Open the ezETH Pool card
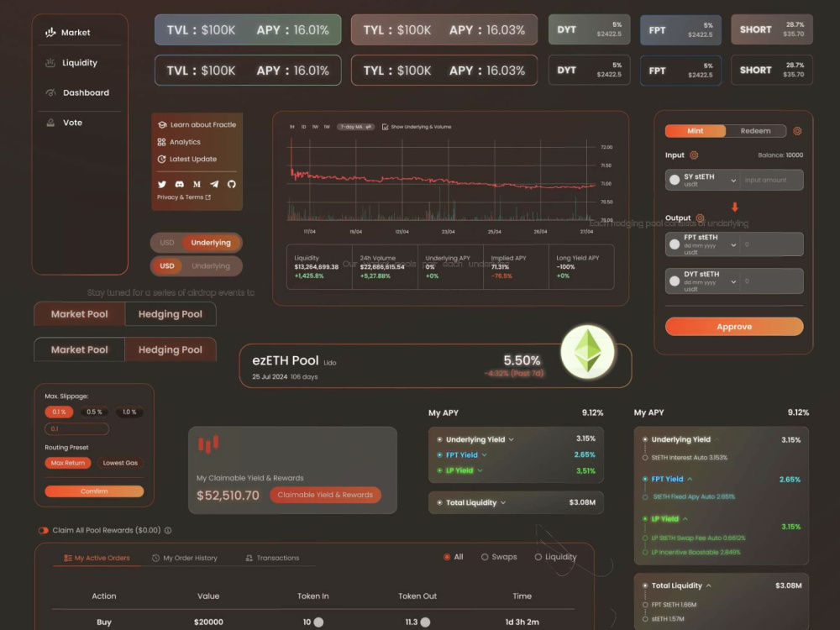 pos(435,366)
